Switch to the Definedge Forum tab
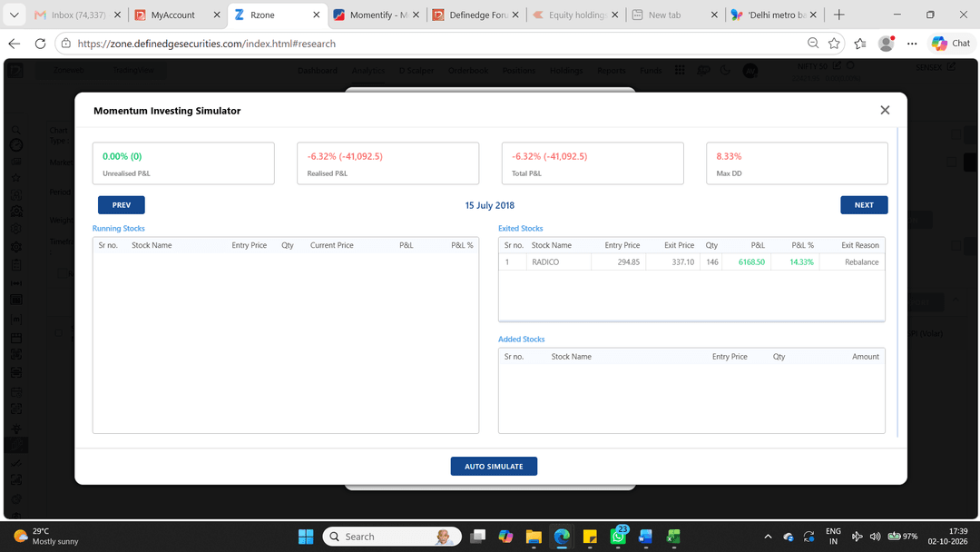Image resolution: width=980 pixels, height=552 pixels. coord(478,15)
